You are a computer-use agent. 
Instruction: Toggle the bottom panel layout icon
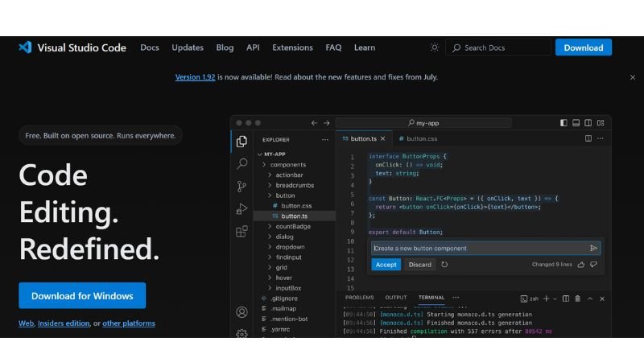point(576,123)
